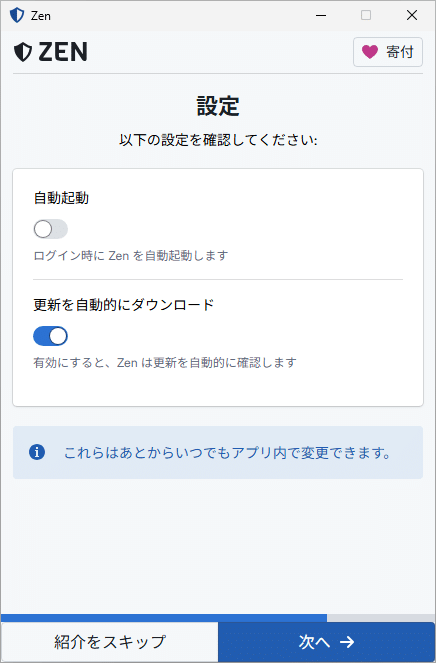Click the ZEN wordmark text

pos(63,52)
